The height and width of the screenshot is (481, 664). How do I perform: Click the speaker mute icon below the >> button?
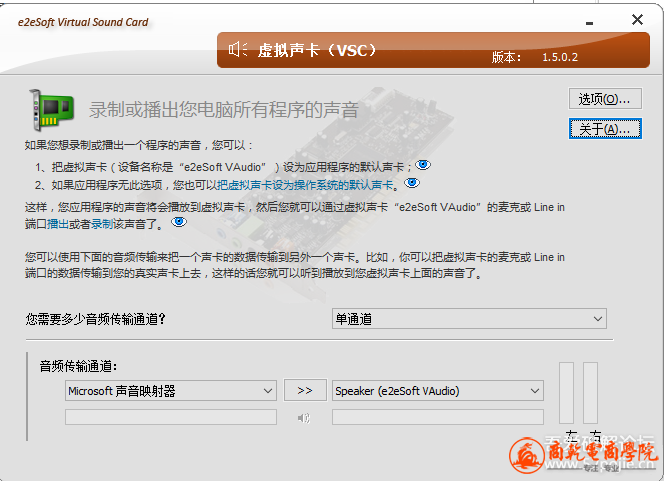(x=304, y=418)
